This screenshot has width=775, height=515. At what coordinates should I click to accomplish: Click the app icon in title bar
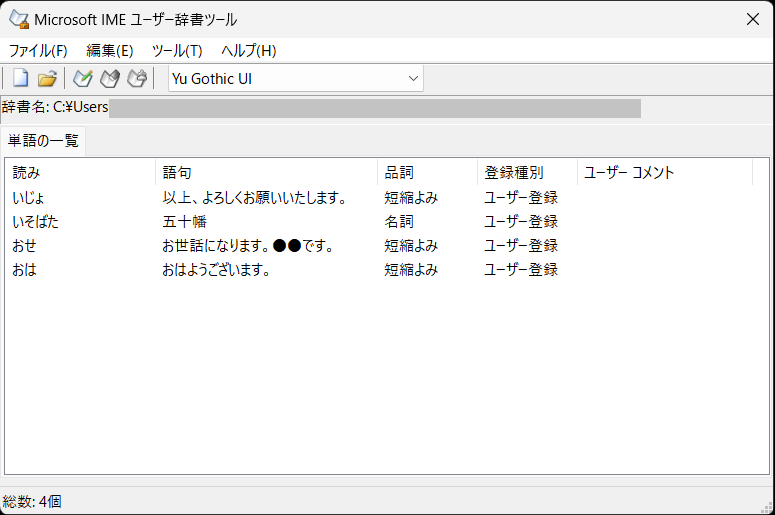pos(19,19)
